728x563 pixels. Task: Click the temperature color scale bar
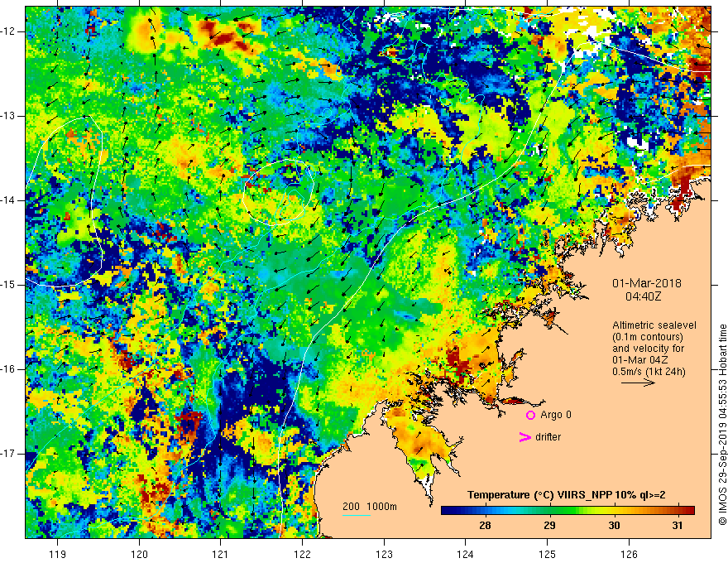[x=568, y=511]
